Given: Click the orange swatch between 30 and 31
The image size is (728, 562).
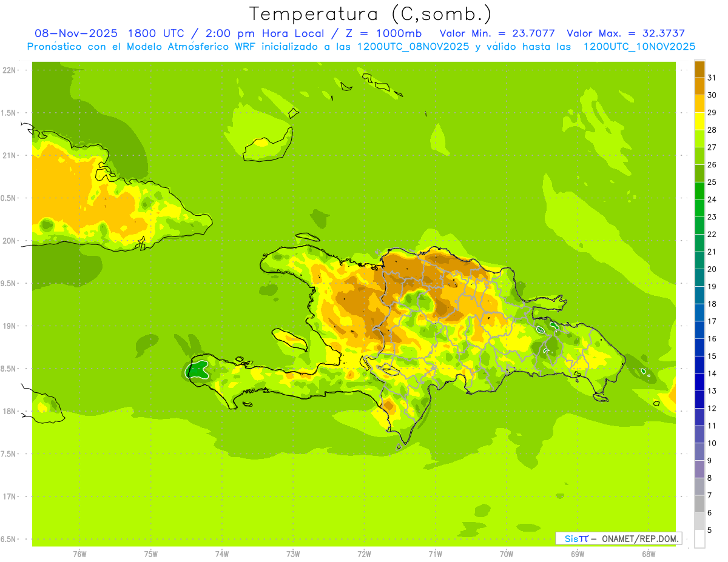Looking at the screenshot, I should pos(699,86).
